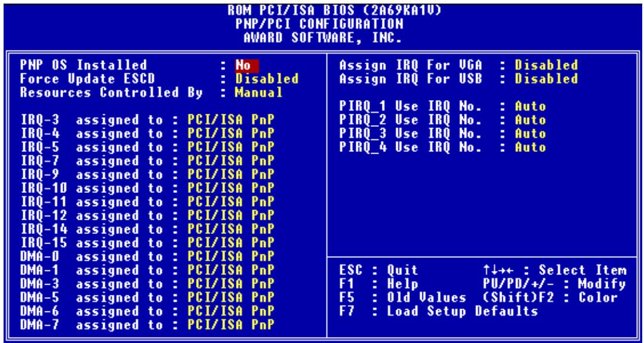
Task: Click the 'ROM PCI/ISA BIOS (2A69KA1V)' header
Action: point(335,10)
